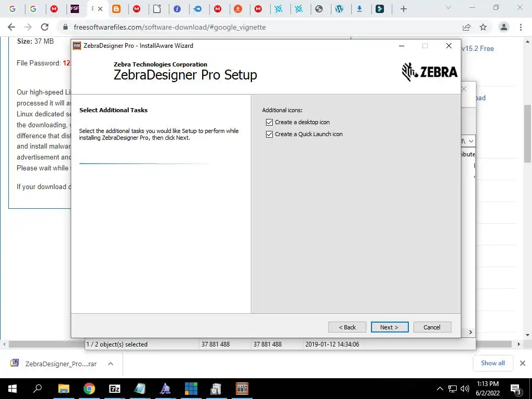Screen dimensions: 532x399
Task: Open File Explorer from the taskbar
Action: (63, 389)
